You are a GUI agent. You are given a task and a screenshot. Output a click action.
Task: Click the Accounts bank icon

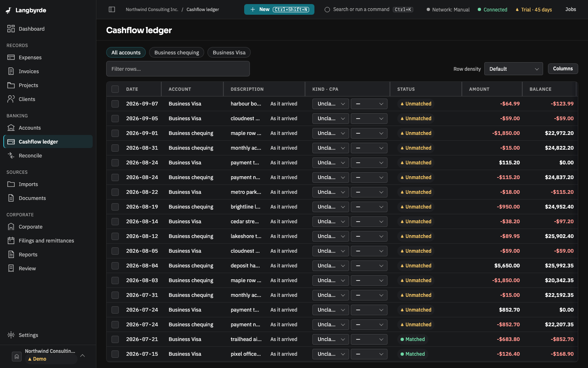click(11, 128)
